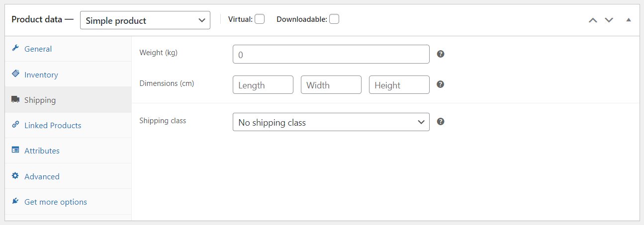
Task: Show help tooltip for Shipping class
Action: (440, 122)
